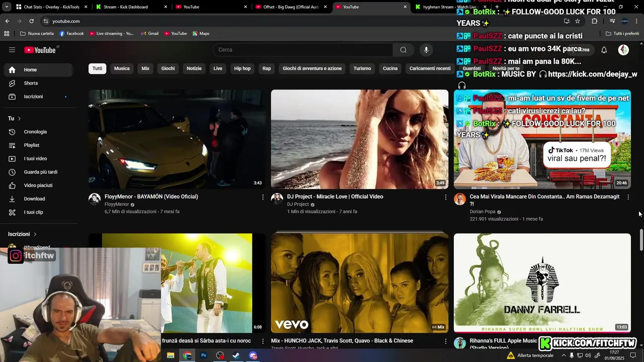644x362 pixels.
Task: Expand the Iscrizioni section heading
Action: point(23,234)
